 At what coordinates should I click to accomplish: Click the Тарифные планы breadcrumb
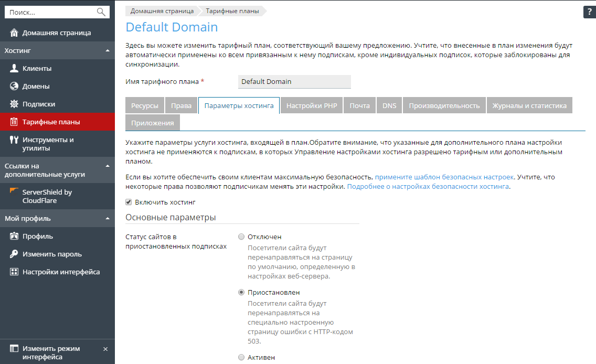point(232,11)
